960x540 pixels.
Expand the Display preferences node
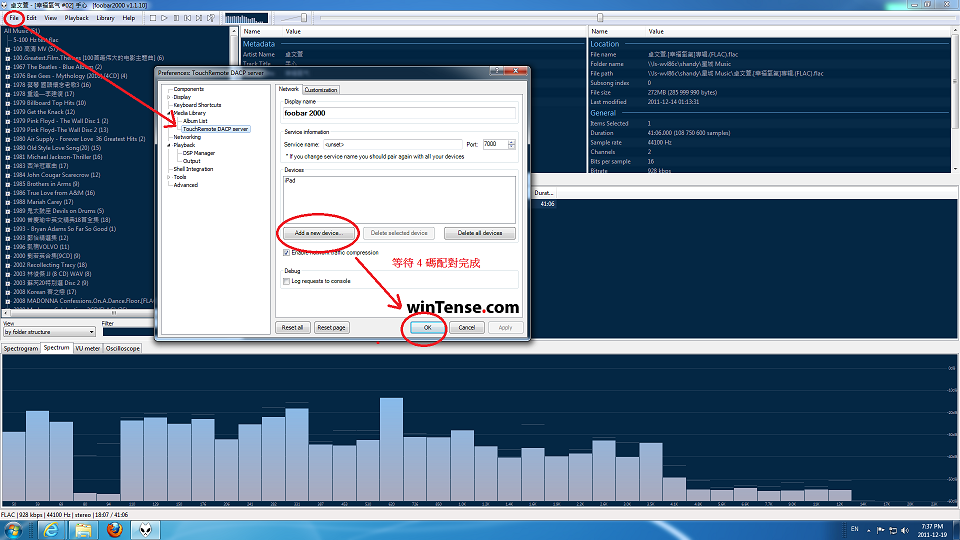coord(169,97)
